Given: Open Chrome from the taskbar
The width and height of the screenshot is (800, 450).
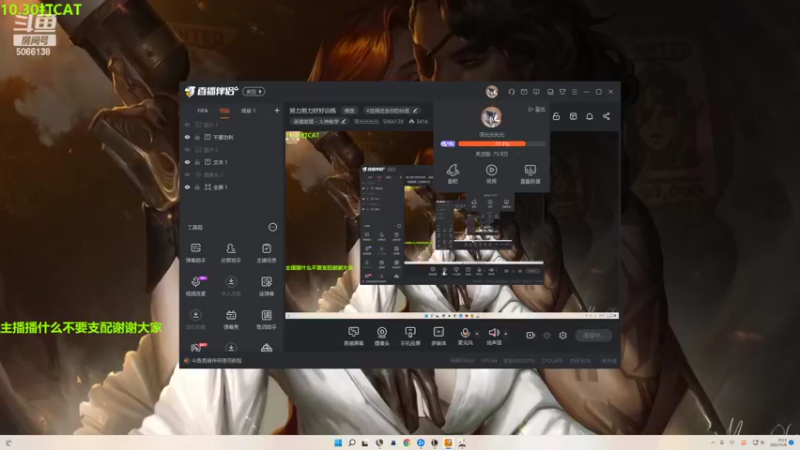Looking at the screenshot, I should tap(407, 443).
